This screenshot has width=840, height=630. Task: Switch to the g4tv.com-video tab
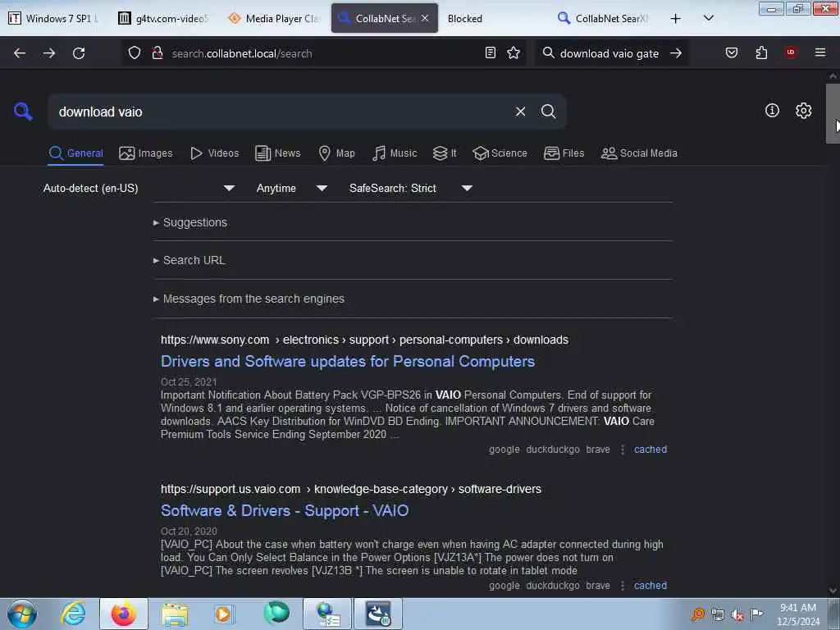point(163,18)
